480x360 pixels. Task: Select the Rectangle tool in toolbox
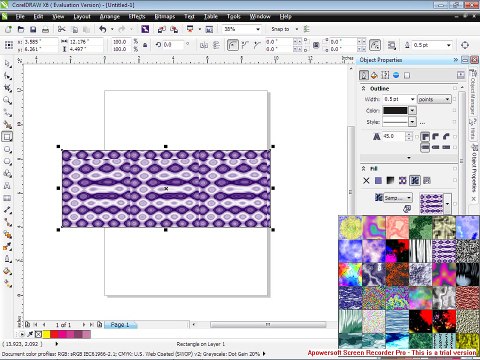[7, 137]
